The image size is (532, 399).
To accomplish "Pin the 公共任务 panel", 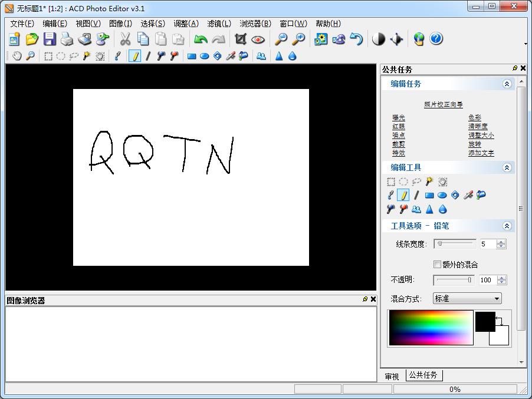I will 514,68.
